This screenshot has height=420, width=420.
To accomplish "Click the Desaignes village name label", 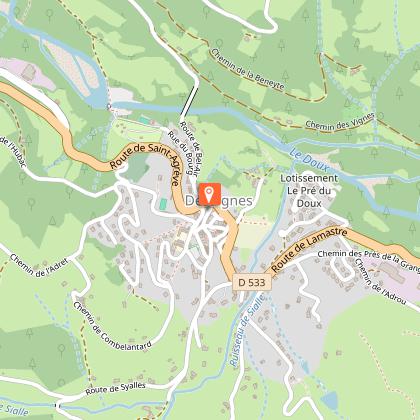I will [218, 201].
